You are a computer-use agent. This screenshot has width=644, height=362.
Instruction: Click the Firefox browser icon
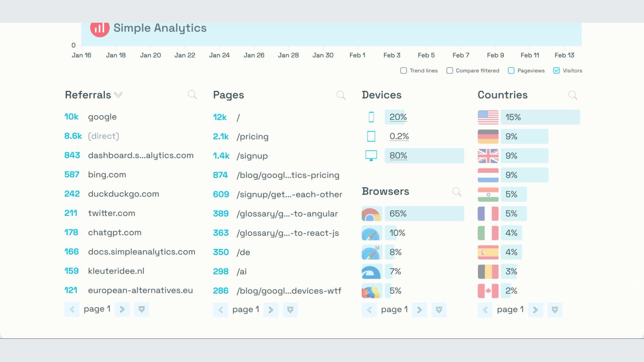pos(371,291)
